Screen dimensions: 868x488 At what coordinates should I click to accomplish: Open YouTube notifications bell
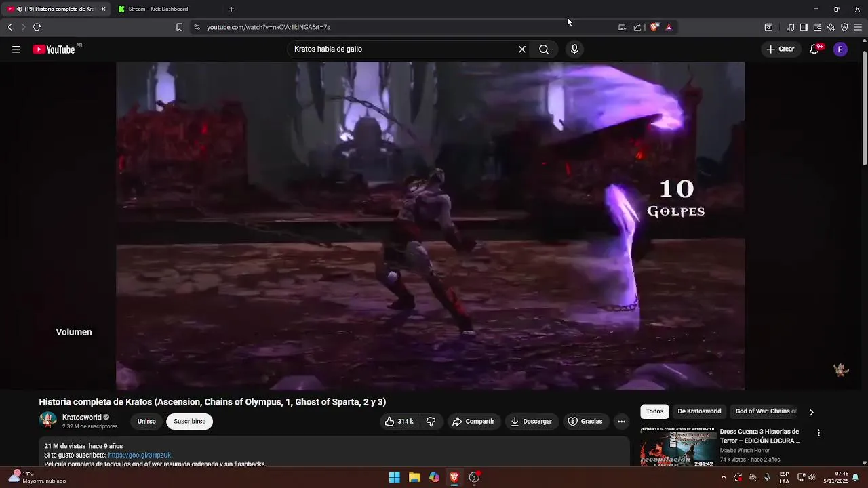[x=815, y=49]
